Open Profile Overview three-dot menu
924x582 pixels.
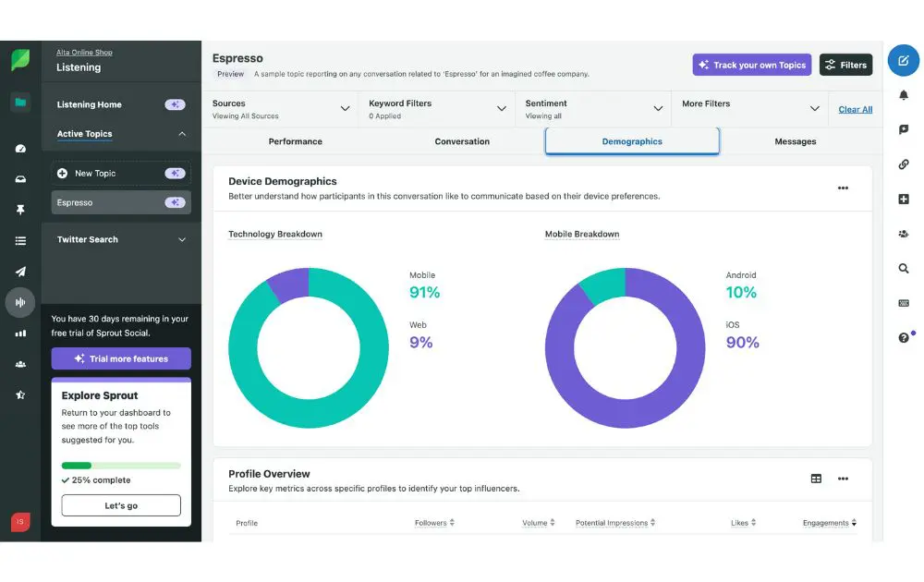pyautogui.click(x=843, y=479)
